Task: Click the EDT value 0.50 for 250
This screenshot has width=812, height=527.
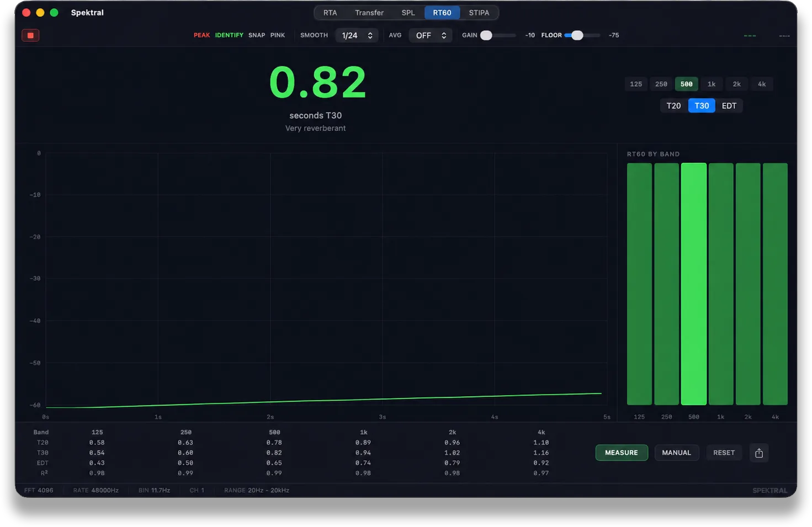Action: click(185, 463)
